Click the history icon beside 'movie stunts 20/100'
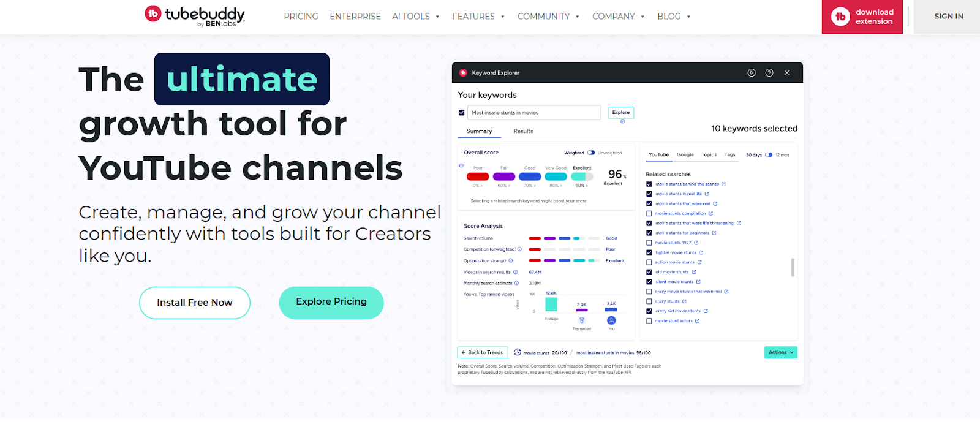Image resolution: width=980 pixels, height=443 pixels. [518, 352]
